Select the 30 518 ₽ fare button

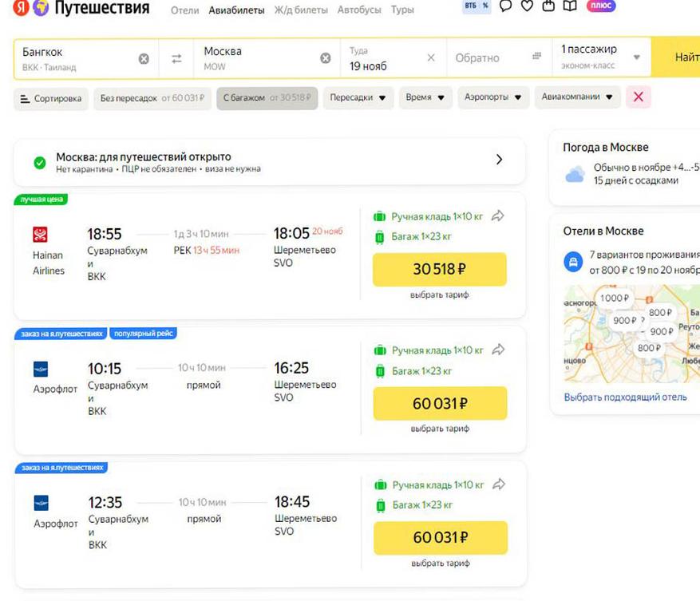(x=439, y=270)
